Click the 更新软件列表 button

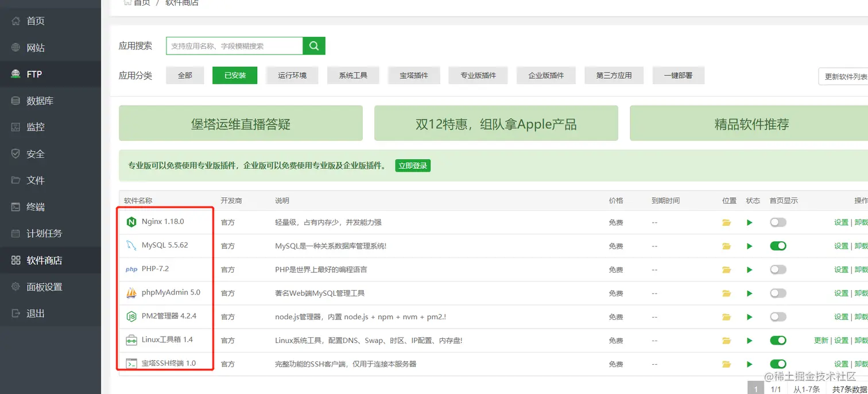(844, 76)
